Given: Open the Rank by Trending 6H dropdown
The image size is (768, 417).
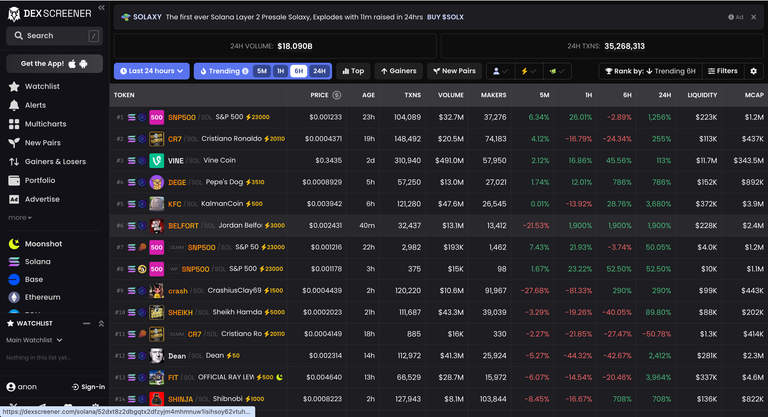Looking at the screenshot, I should click(x=650, y=71).
